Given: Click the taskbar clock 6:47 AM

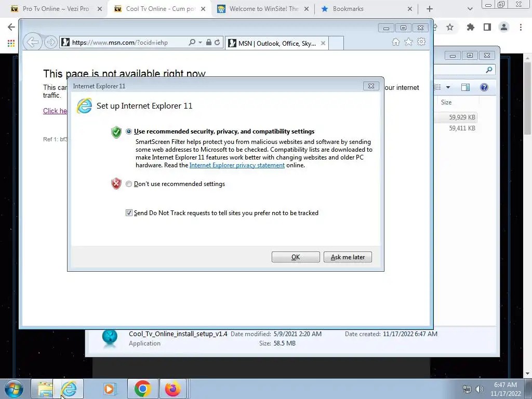Looking at the screenshot, I should point(505,385).
